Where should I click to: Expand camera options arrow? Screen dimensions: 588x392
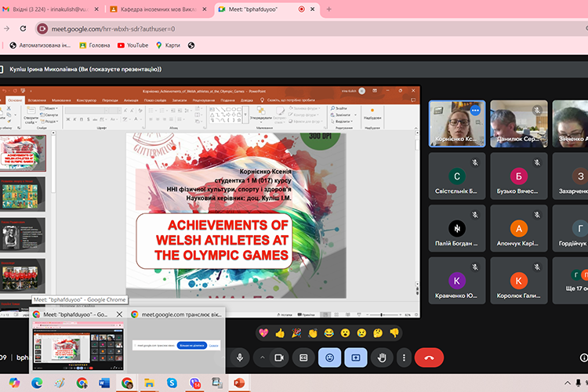(260, 357)
